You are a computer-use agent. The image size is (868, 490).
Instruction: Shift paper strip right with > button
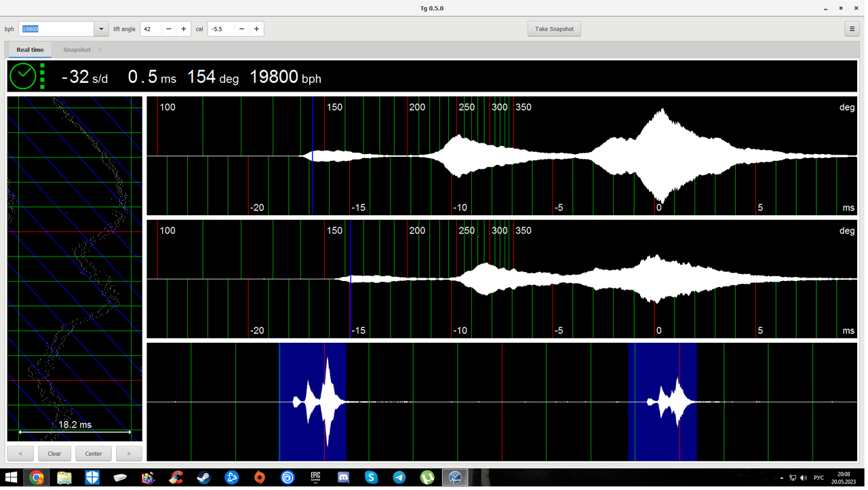pyautogui.click(x=129, y=453)
